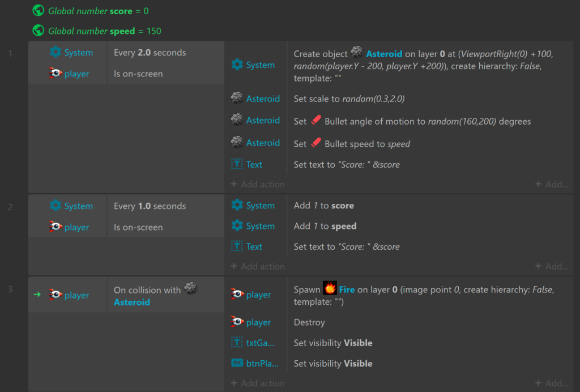This screenshot has height=392, width=580.
Task: Click the Fire icon in the Spawn action
Action: [330, 289]
